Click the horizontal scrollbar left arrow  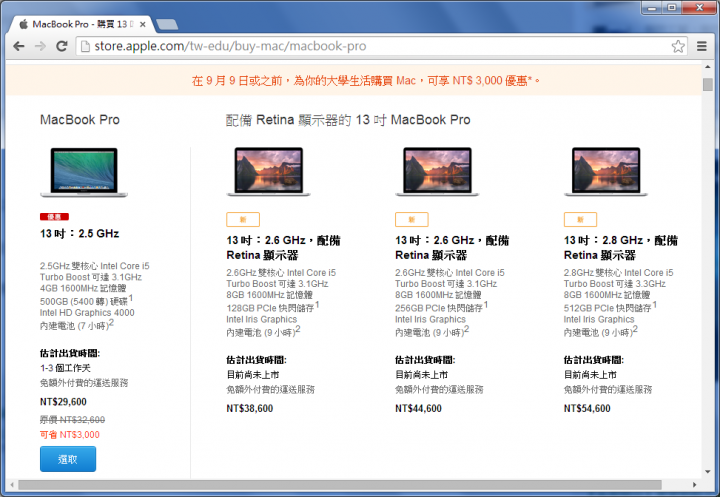(11, 485)
